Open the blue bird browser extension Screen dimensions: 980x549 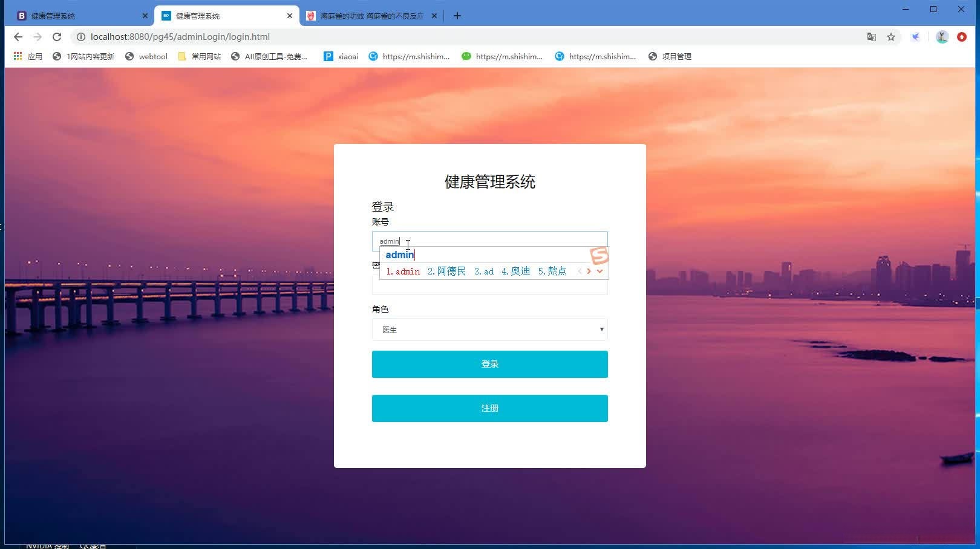tap(915, 37)
